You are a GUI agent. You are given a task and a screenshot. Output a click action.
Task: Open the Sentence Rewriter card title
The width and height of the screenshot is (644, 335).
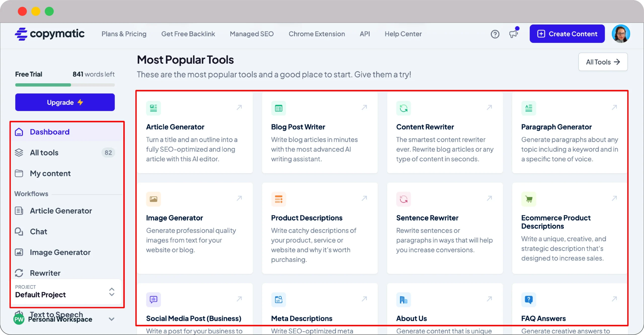coord(427,218)
